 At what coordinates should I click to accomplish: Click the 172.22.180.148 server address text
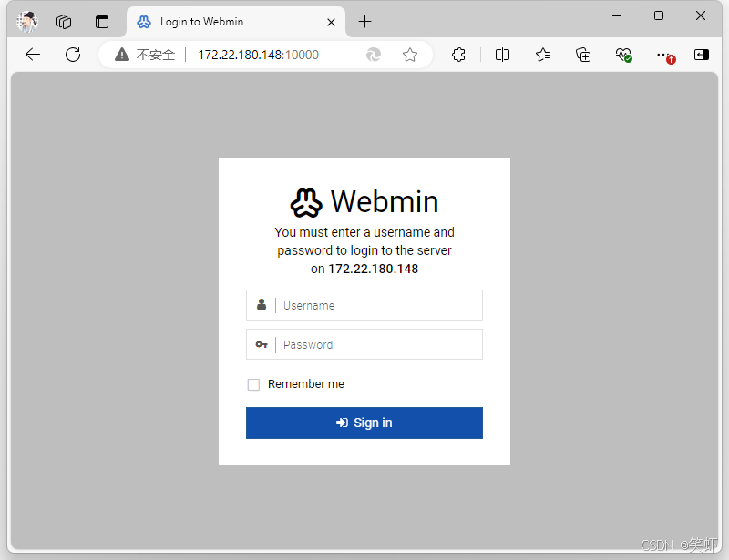point(374,269)
